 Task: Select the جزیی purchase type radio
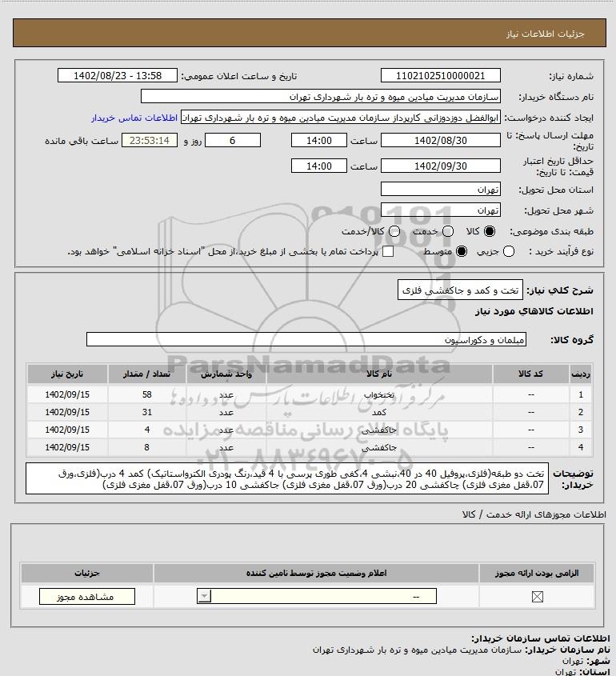point(509,251)
